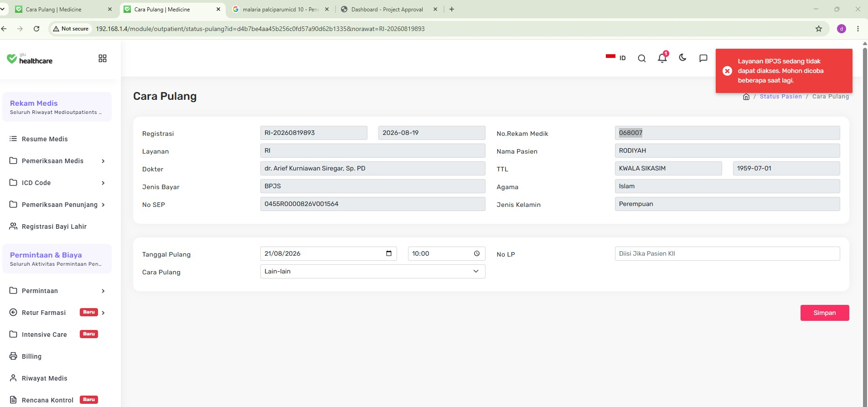This screenshot has width=868, height=407.
Task: Open the clock picker on the time field
Action: (x=477, y=253)
